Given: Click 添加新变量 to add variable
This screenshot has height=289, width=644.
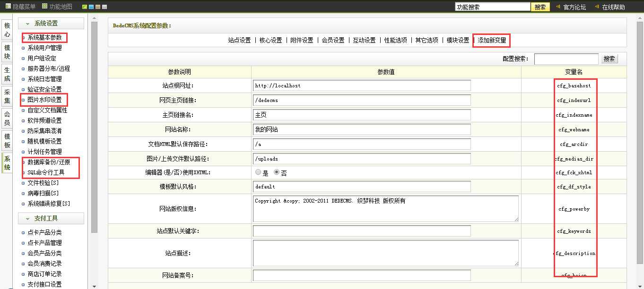Looking at the screenshot, I should [492, 41].
